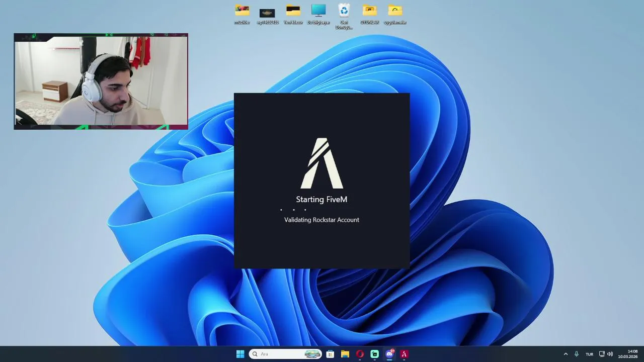This screenshot has height=362, width=644.
Task: Switch to FiveM in the taskbar
Action: tap(404, 354)
